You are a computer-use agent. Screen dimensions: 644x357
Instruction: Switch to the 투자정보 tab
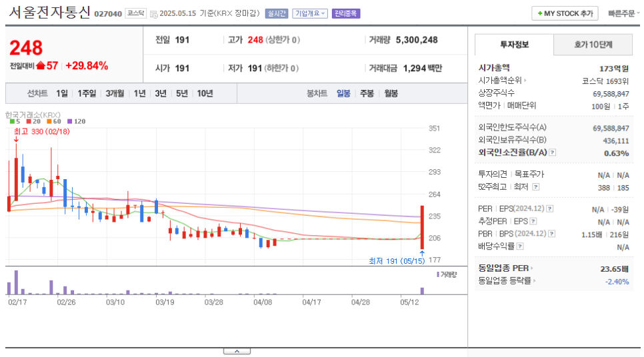pyautogui.click(x=514, y=45)
